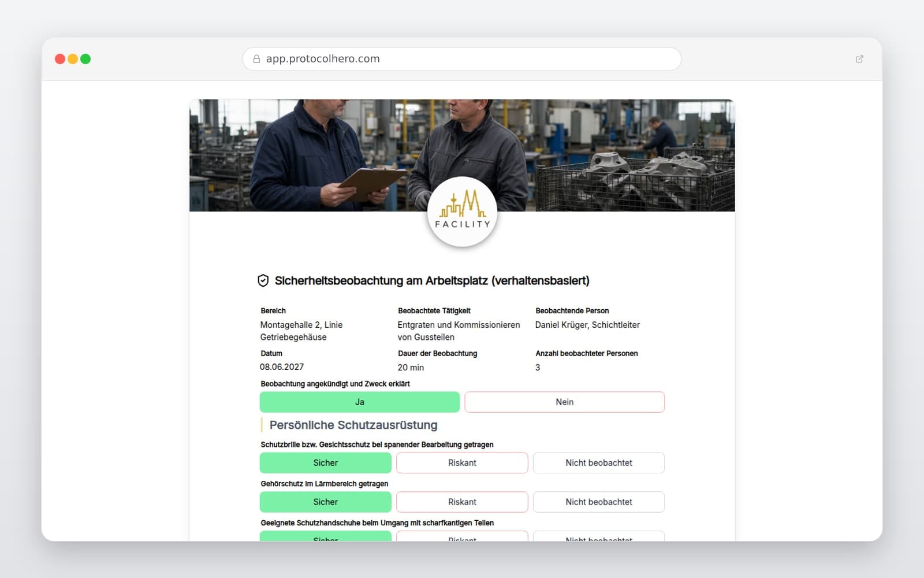The height and width of the screenshot is (578, 924).
Task: Click the Anzahl beobachteter Personen value 3
Action: [538, 368]
